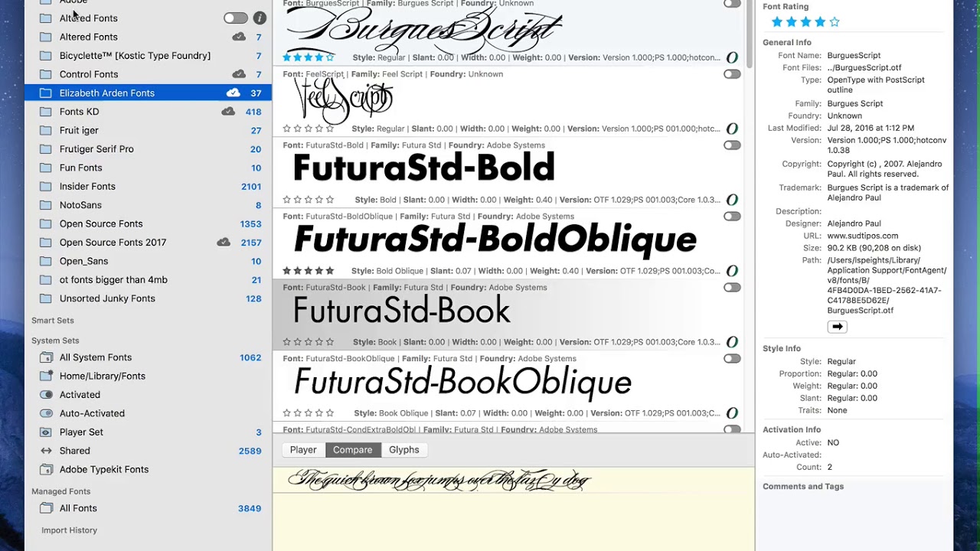980x551 pixels.
Task: Select ot fonts bigger than 4mb set
Action: (x=148, y=280)
